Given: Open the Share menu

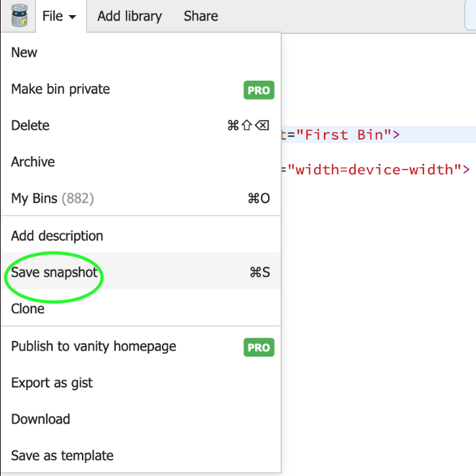Looking at the screenshot, I should pos(201,16).
